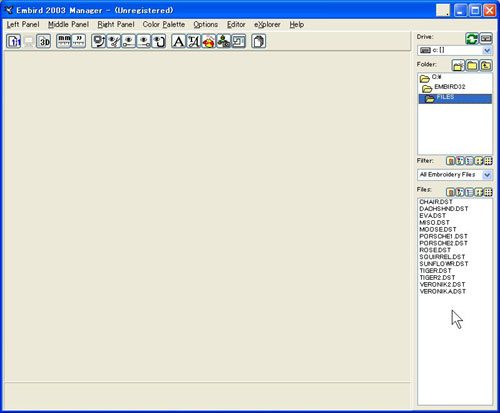Click grid icon at end of Files row

tap(488, 192)
